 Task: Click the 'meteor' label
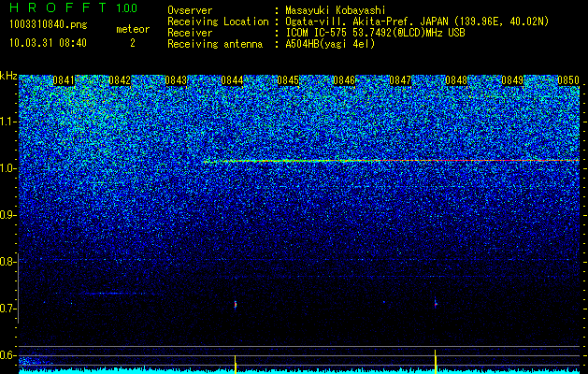133,29
